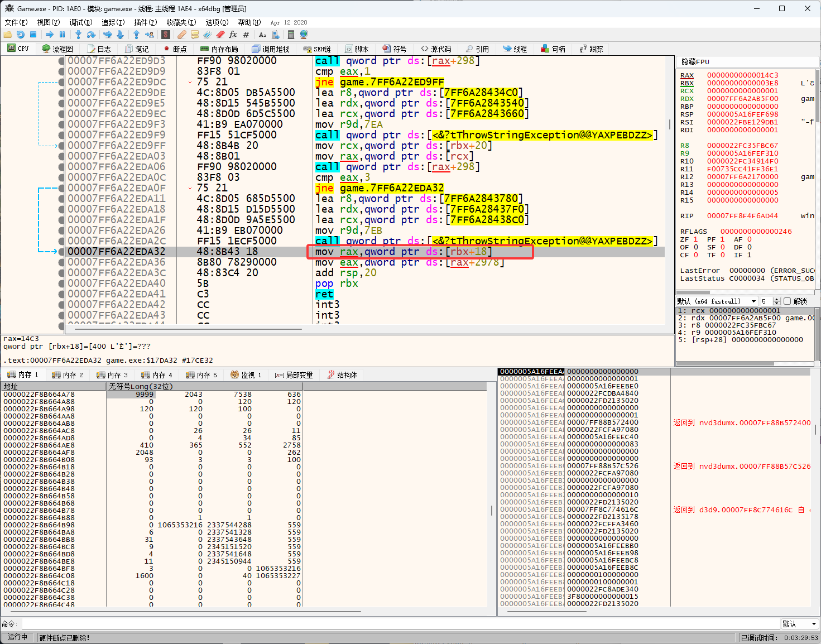Select the RIP register value
Screen dimensions: 821x644
(742, 216)
